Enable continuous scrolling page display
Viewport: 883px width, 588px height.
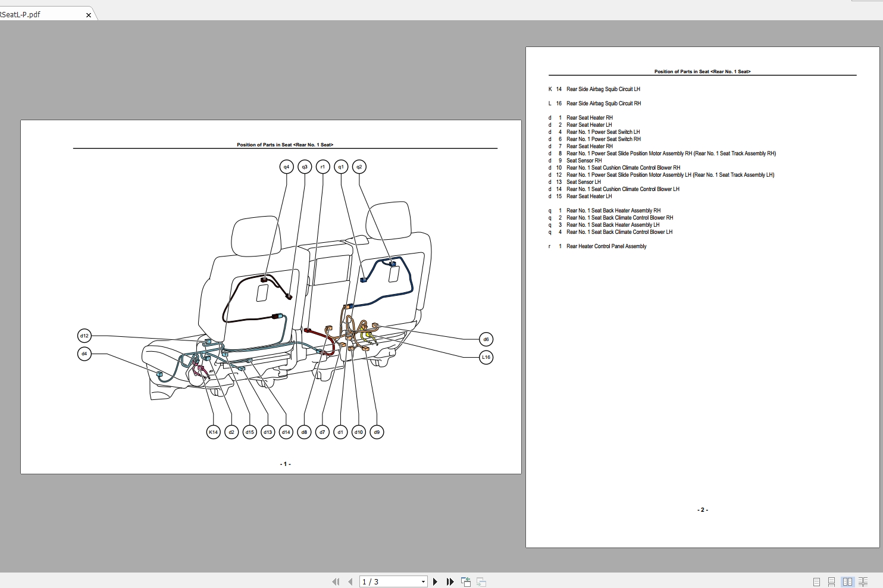coord(831,581)
